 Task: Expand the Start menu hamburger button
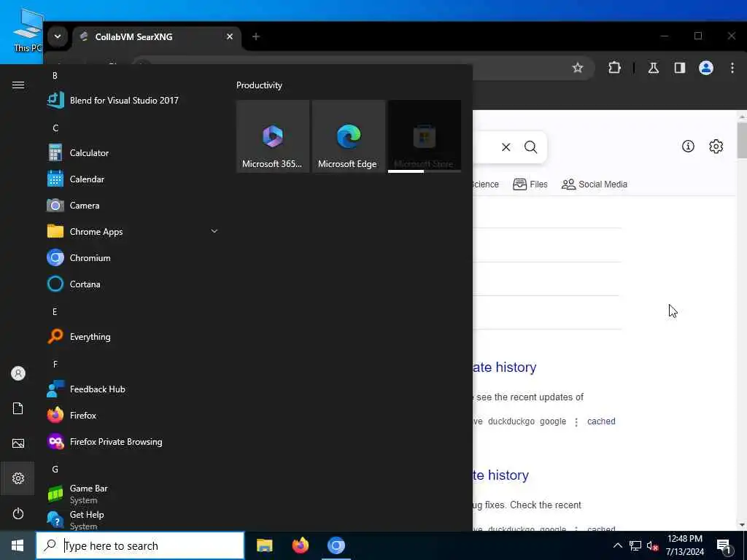[18, 85]
